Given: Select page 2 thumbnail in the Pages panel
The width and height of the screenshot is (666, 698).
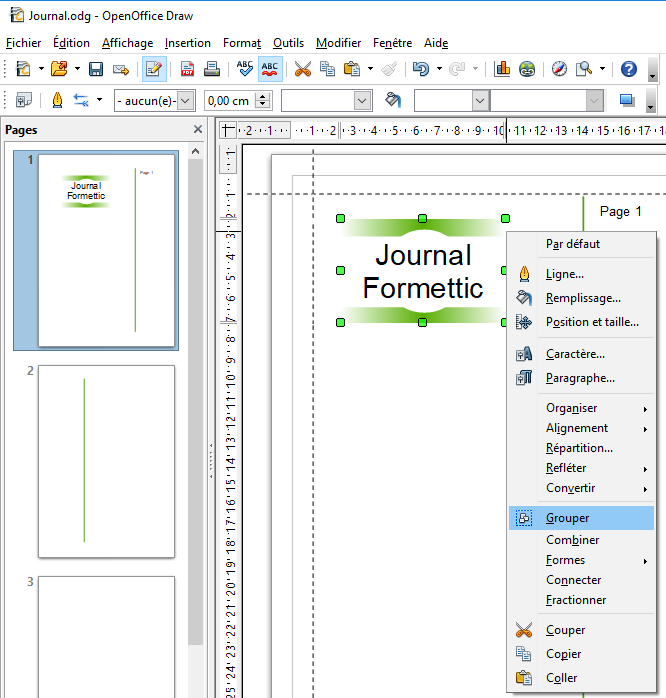Looking at the screenshot, I should [106, 461].
